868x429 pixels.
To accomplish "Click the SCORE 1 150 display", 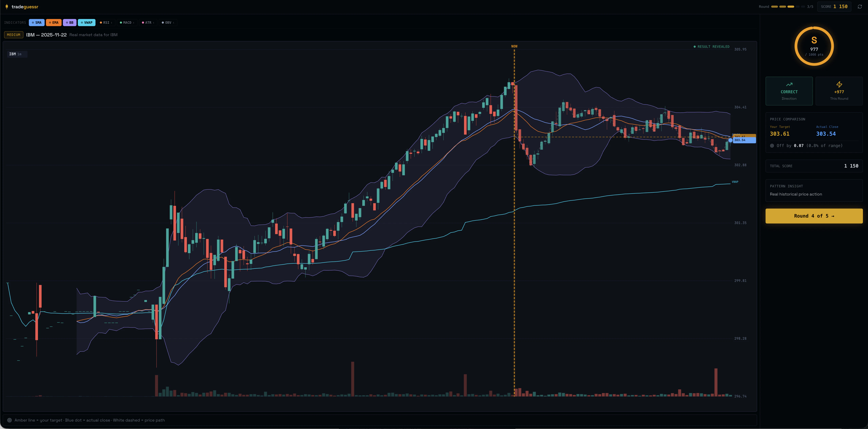I will [834, 6].
